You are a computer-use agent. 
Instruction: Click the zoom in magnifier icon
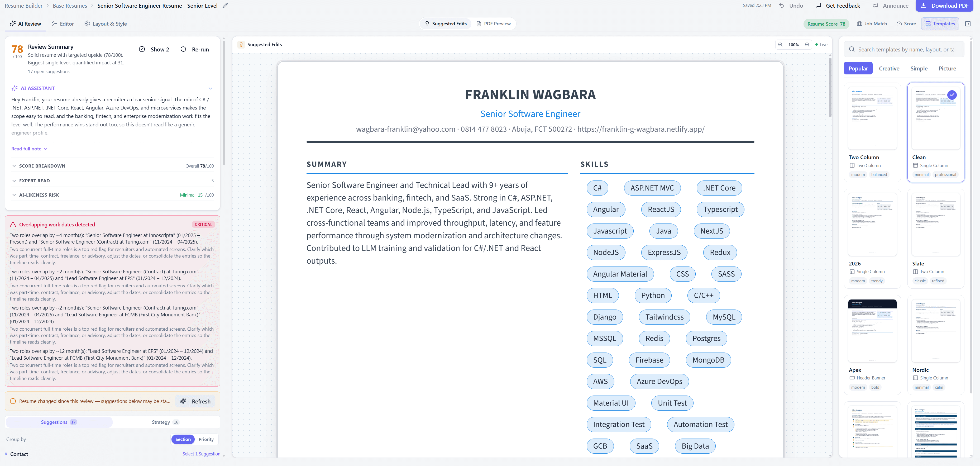(807, 45)
